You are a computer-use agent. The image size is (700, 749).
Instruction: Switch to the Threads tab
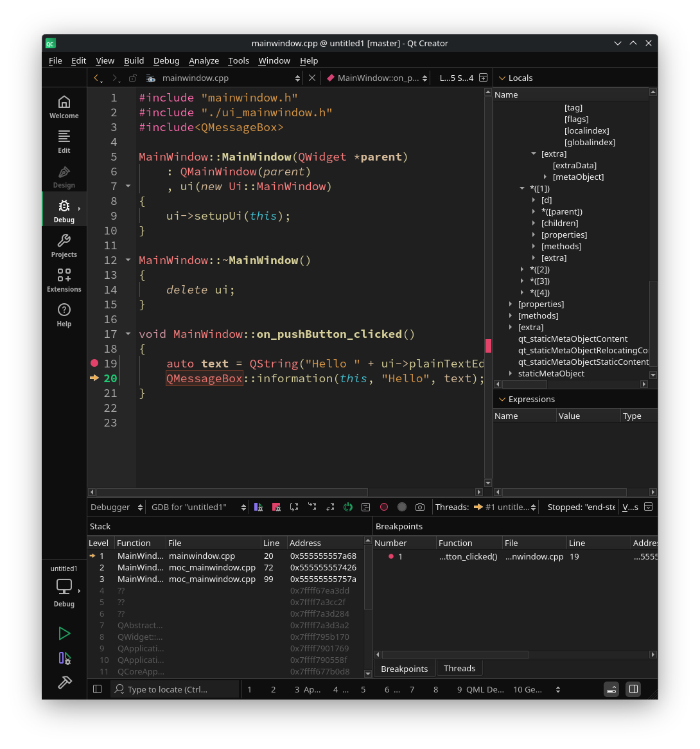tap(459, 668)
